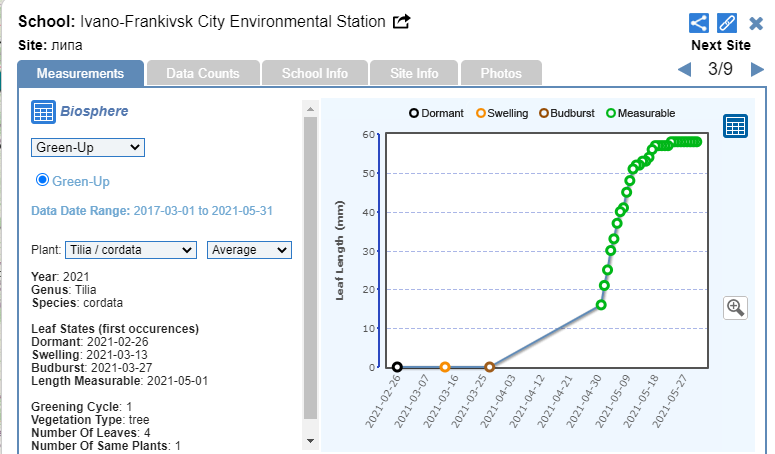Viewport: 775px width, 454px height.
Task: Toggle Budburst series in chart legend
Action: (569, 113)
